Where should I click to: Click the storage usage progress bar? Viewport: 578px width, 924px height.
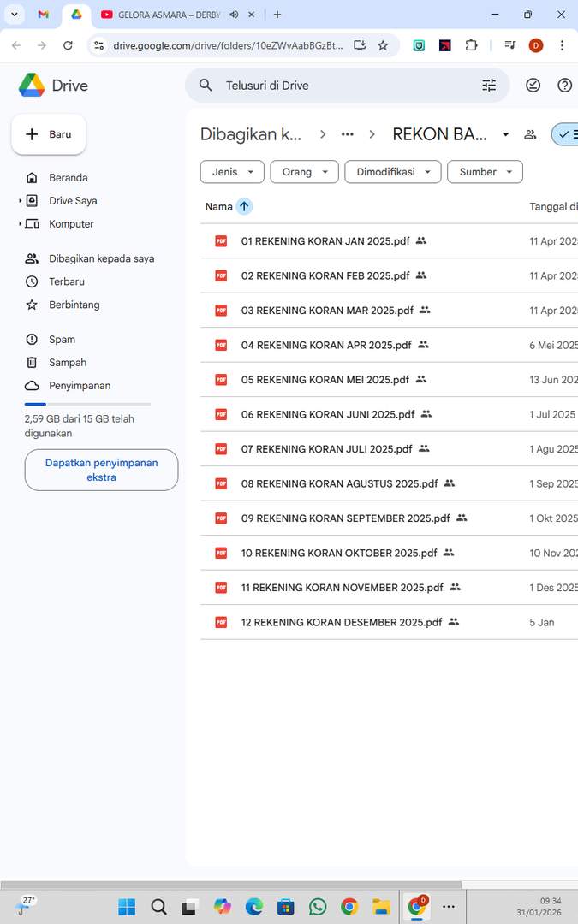(x=87, y=404)
